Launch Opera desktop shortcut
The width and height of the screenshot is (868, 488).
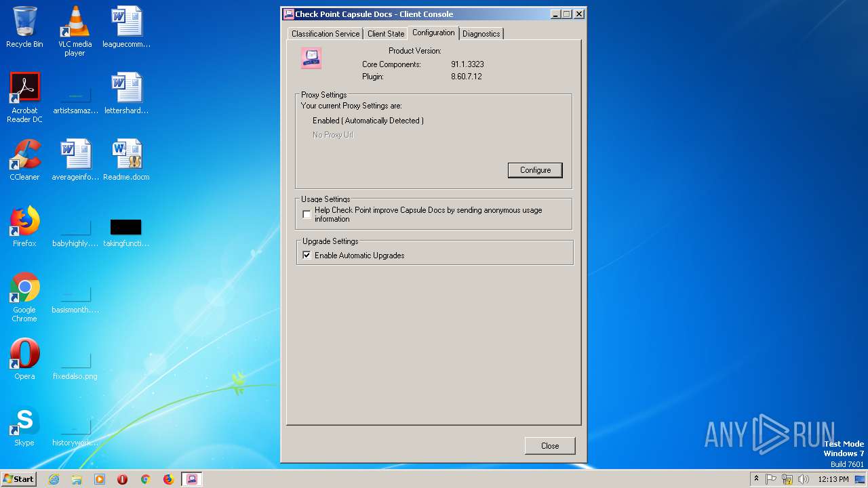(x=24, y=360)
